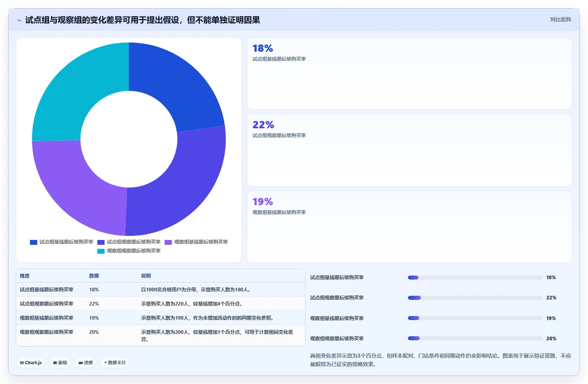Click progress label 观察组观察期后续购买率
This screenshot has width=588, height=384.
tap(337, 339)
